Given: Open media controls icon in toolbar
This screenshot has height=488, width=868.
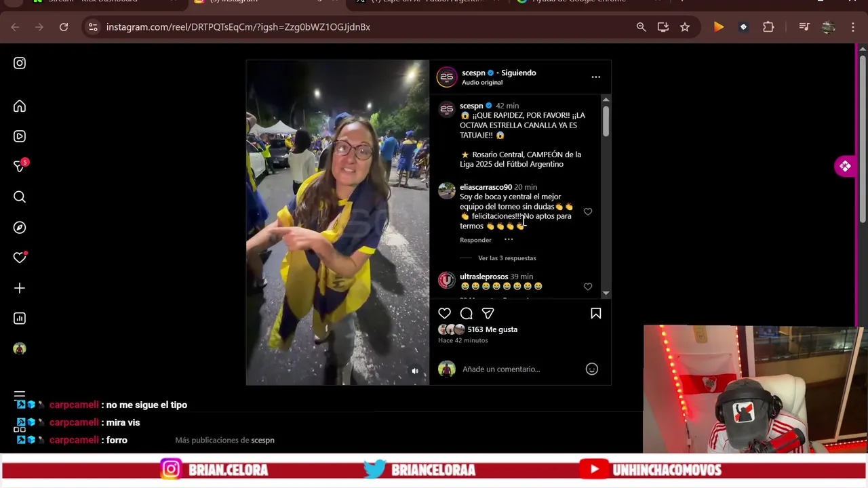Looking at the screenshot, I should point(804,27).
